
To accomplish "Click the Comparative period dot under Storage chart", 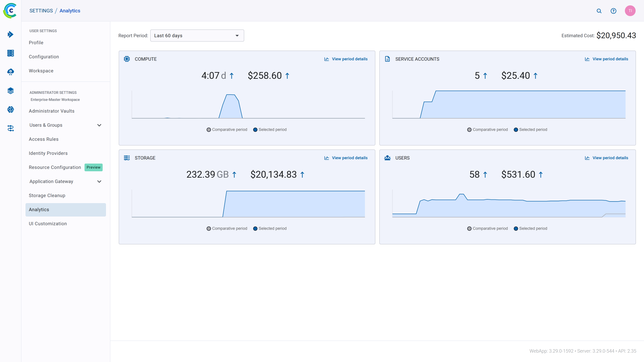I will (x=209, y=229).
